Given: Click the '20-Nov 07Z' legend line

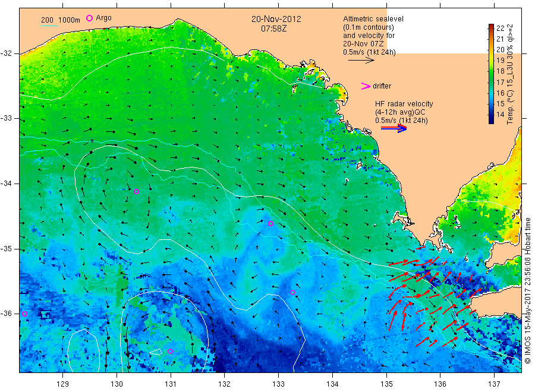Looking at the screenshot, I should pos(363,44).
